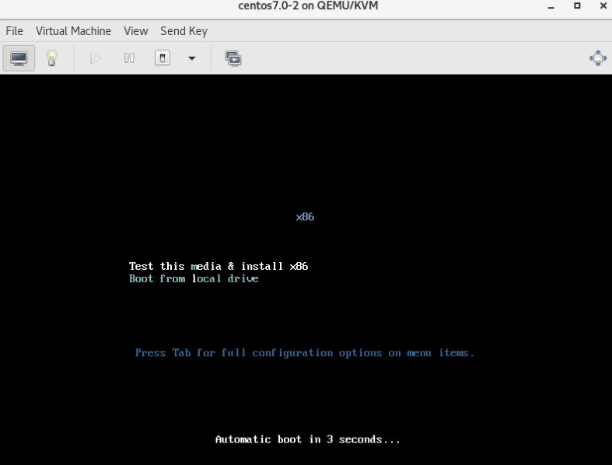
Task: Power on the virtual machine
Action: pyautogui.click(x=96, y=58)
